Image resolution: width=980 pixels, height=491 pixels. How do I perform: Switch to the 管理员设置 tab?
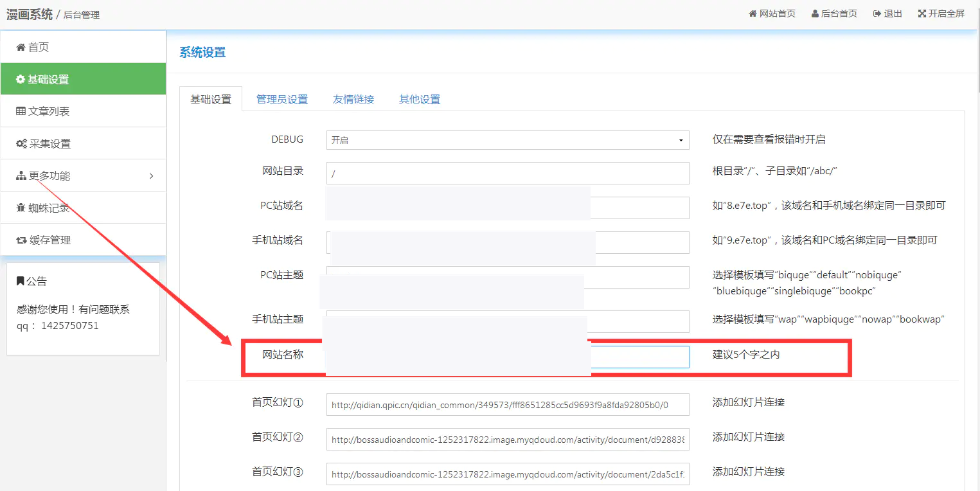point(281,99)
